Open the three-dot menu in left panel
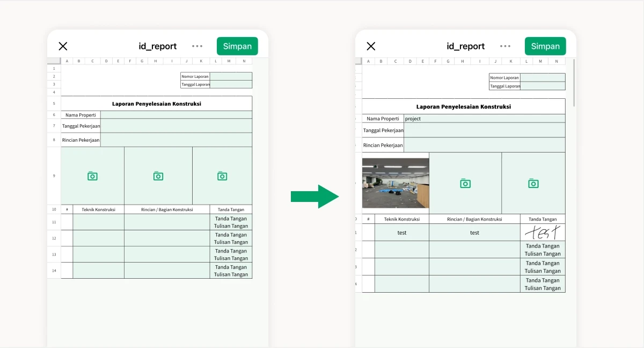Image resolution: width=644 pixels, height=348 pixels. (197, 46)
